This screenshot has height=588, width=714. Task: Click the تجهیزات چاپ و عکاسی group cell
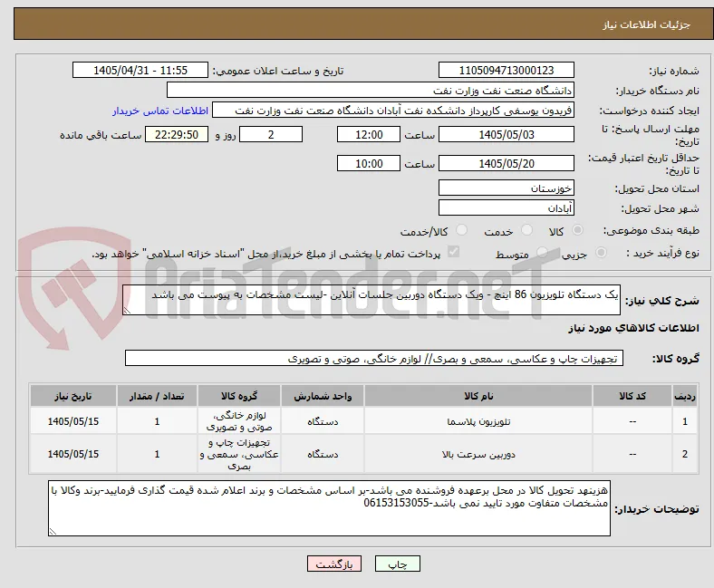[x=239, y=454]
